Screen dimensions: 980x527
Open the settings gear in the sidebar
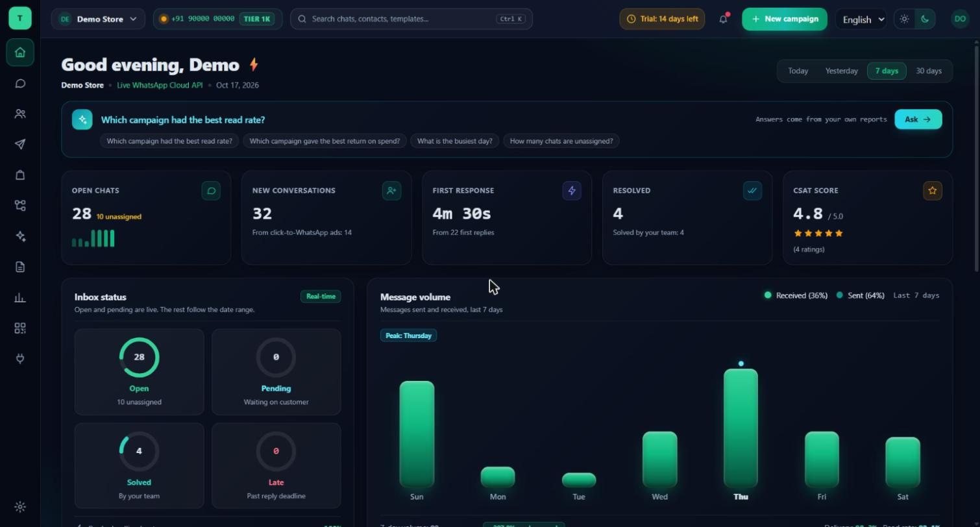20,507
